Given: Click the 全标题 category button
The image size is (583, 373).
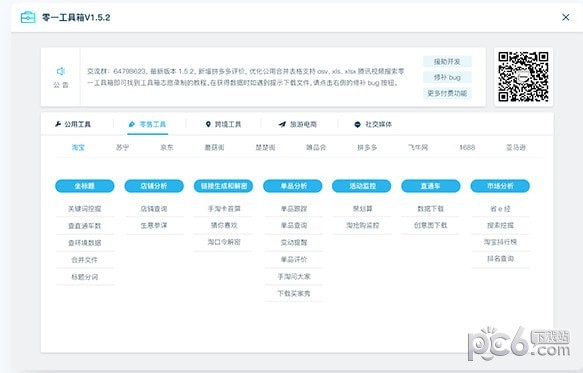Looking at the screenshot, I should (84, 186).
